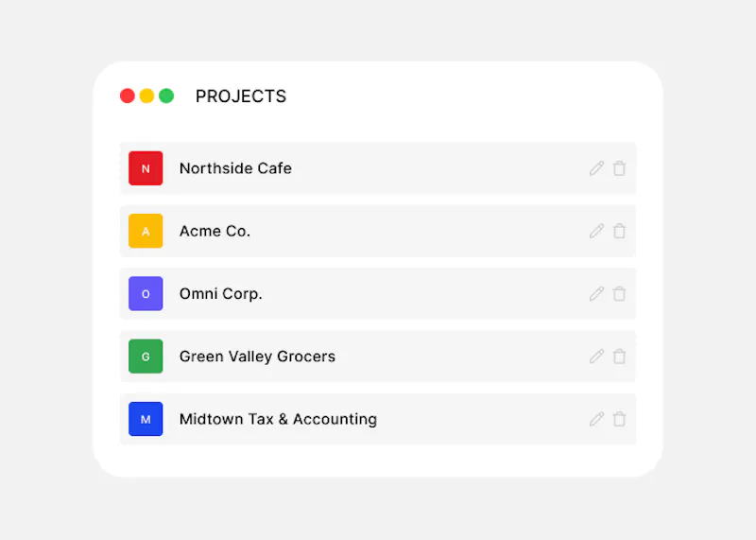Viewport: 756px width, 540px height.
Task: Remove Green Valley Grocers via trash icon
Action: pos(620,357)
